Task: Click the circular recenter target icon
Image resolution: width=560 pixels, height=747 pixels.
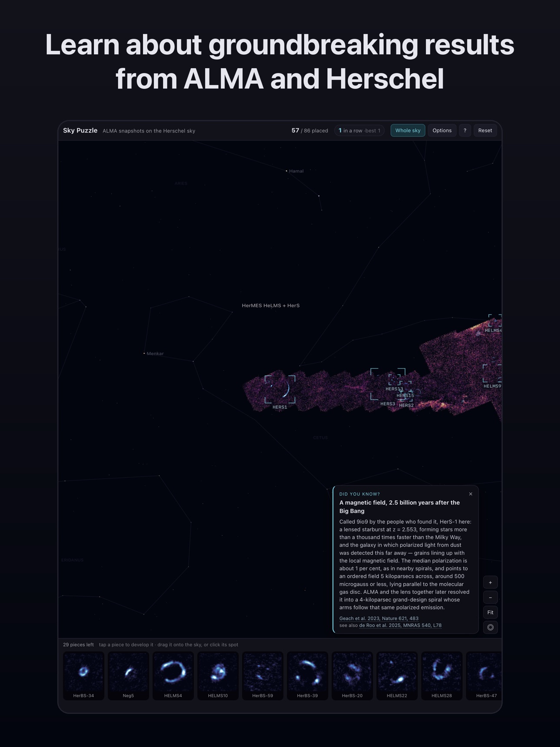Action: (491, 627)
